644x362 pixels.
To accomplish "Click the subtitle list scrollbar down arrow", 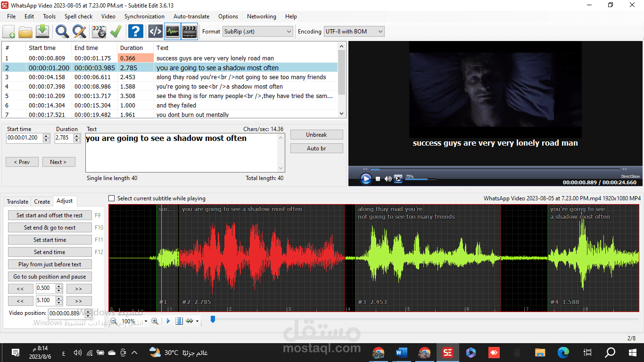I will tap(342, 114).
